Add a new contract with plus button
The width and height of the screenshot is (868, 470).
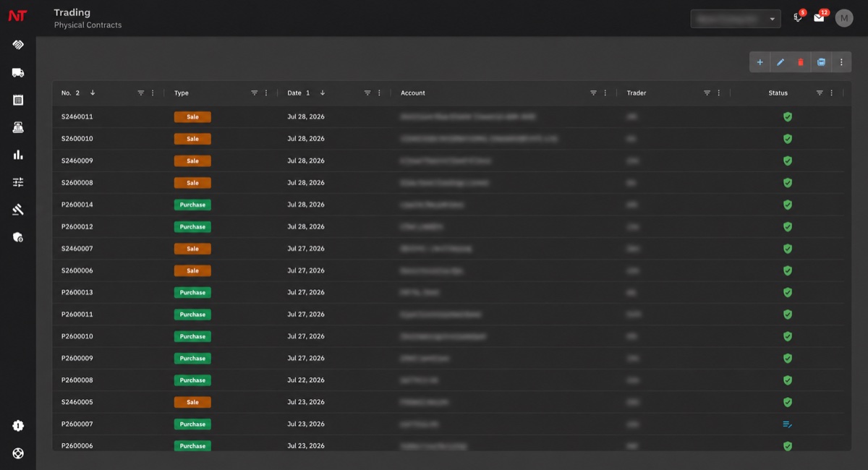759,62
